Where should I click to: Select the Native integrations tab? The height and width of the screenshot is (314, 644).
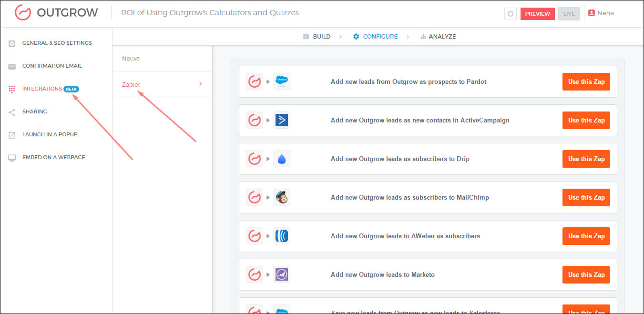(131, 59)
